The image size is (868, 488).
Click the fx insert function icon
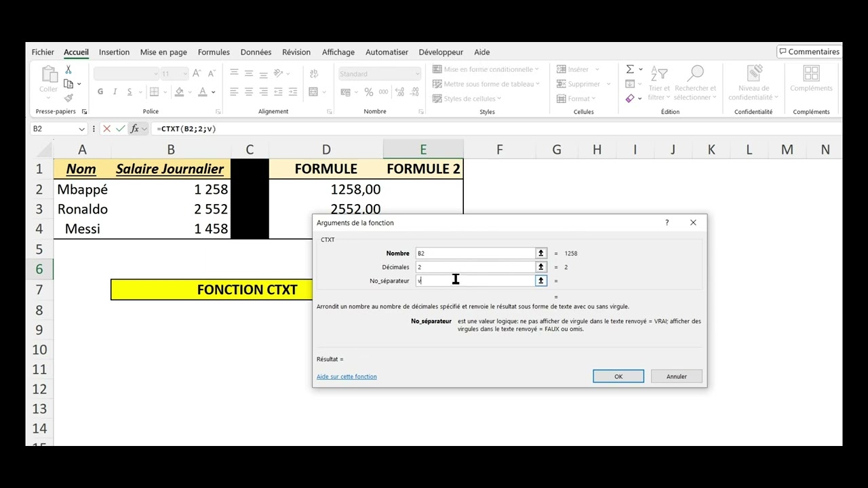pos(135,128)
